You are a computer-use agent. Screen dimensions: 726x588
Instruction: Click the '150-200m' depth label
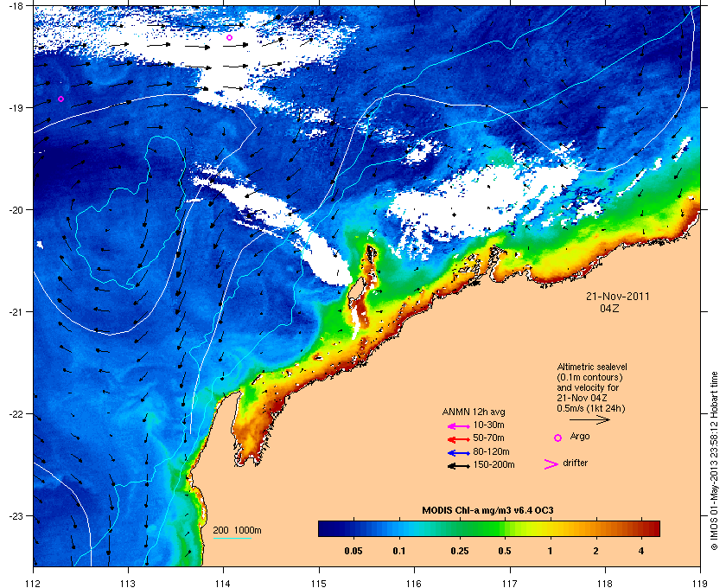click(494, 464)
